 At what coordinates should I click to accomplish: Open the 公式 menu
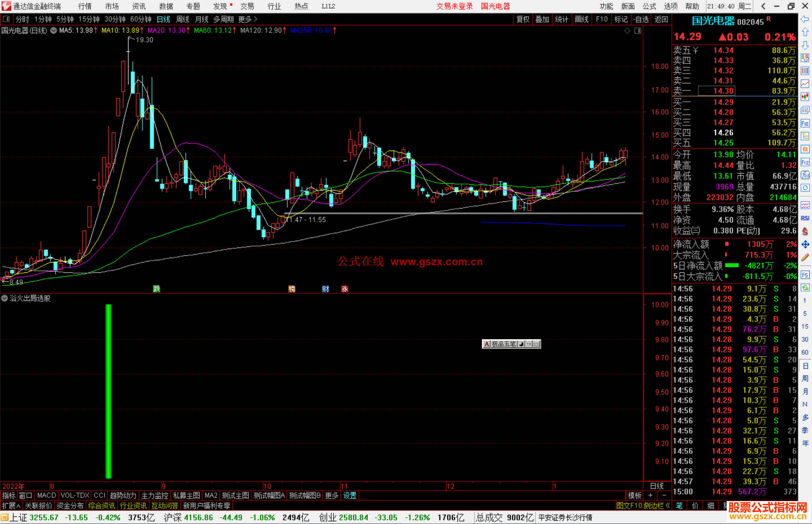pyautogui.click(x=649, y=6)
